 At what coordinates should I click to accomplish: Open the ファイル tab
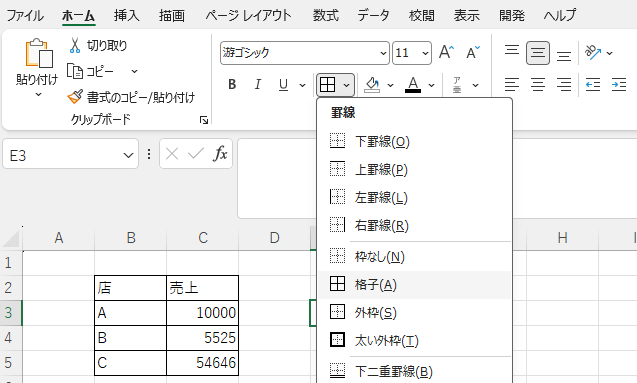pyautogui.click(x=25, y=15)
